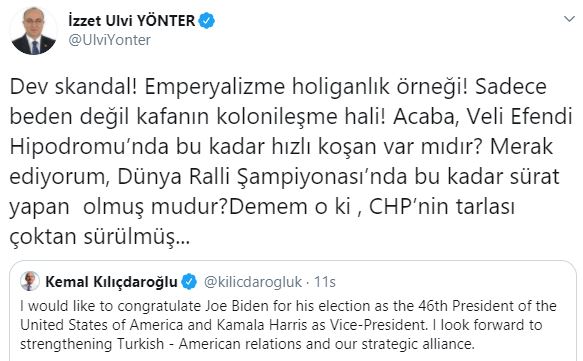This screenshot has height=361, width=583.
Task: Click İzzet Ulvi Yönter's verified badge
Action: click(207, 20)
